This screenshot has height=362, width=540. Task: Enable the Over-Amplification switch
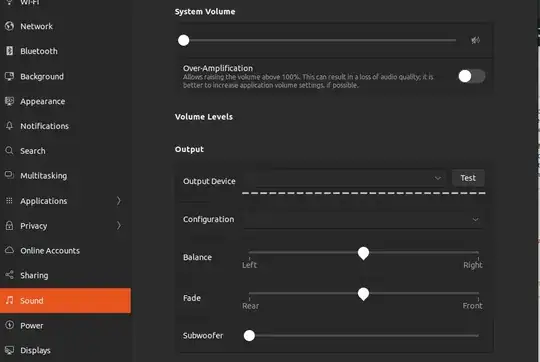point(471,76)
